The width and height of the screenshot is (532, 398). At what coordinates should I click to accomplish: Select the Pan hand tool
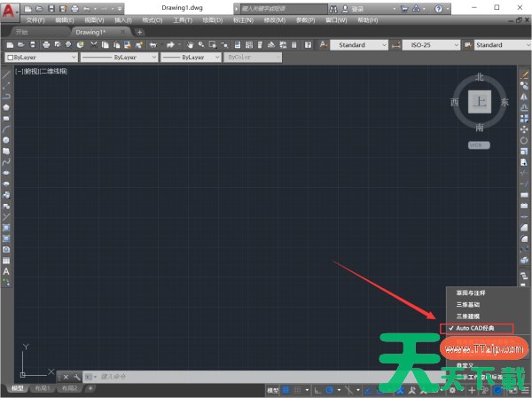click(x=190, y=45)
